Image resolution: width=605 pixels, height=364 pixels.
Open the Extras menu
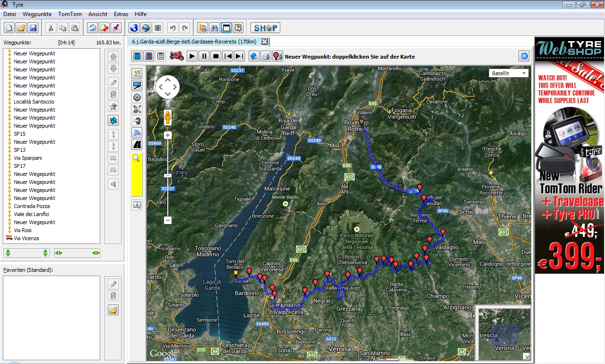click(x=121, y=14)
